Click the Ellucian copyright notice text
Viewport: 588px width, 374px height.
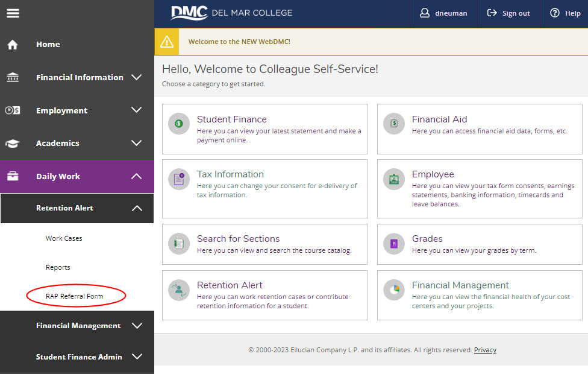[x=360, y=350]
